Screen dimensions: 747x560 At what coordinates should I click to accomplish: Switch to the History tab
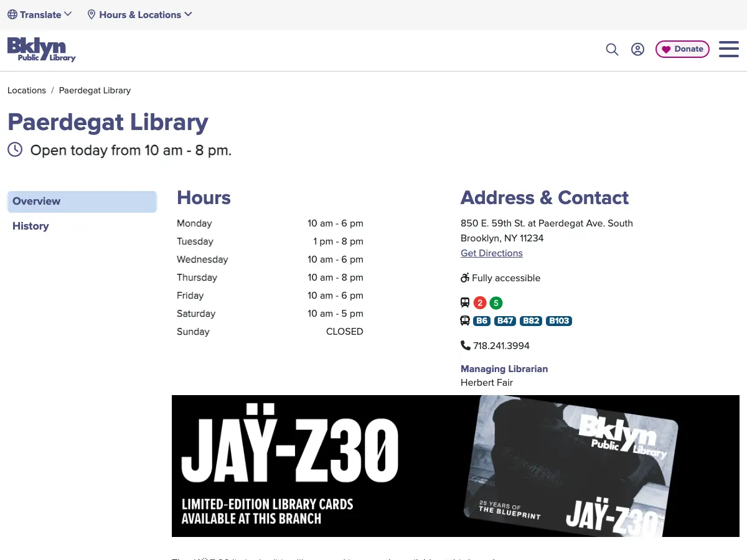[x=31, y=226]
